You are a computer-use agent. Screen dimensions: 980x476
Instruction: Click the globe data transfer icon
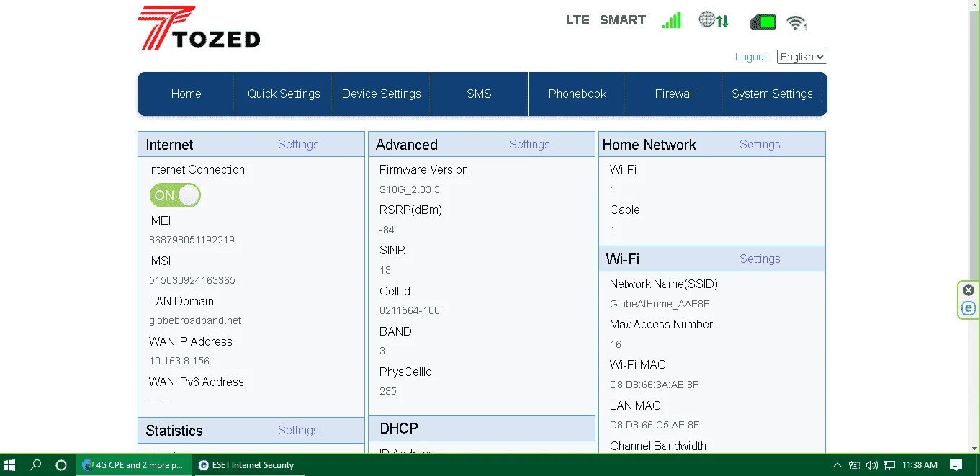(714, 20)
